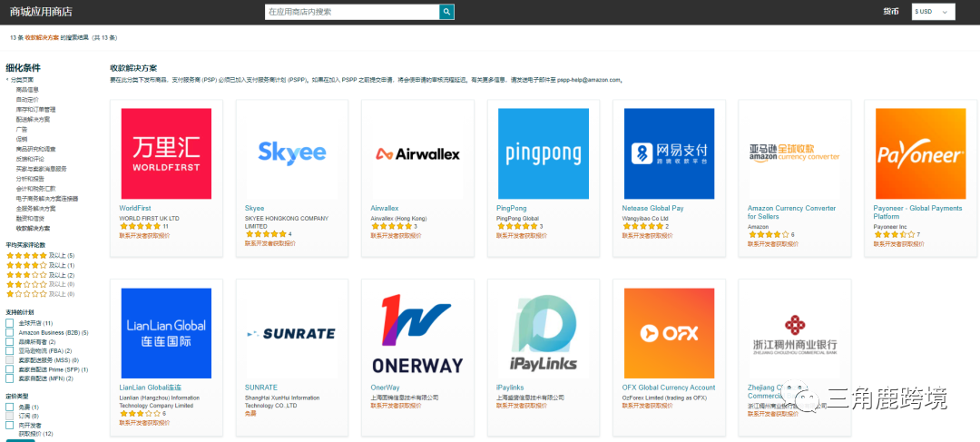Check the 品牌所有者 (2) checkbox

coord(9,342)
